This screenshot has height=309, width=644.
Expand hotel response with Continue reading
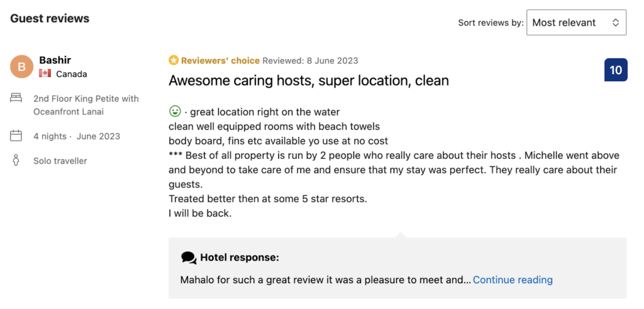(513, 280)
